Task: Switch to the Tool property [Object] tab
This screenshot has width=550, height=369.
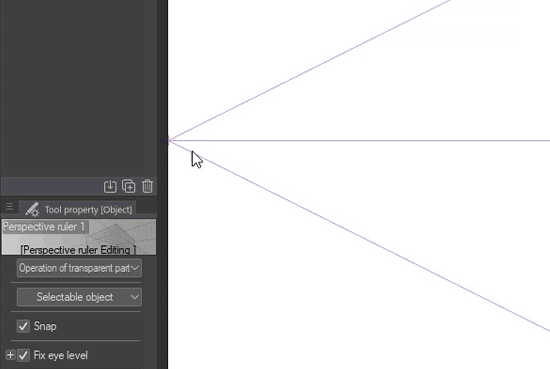Action: (78, 209)
